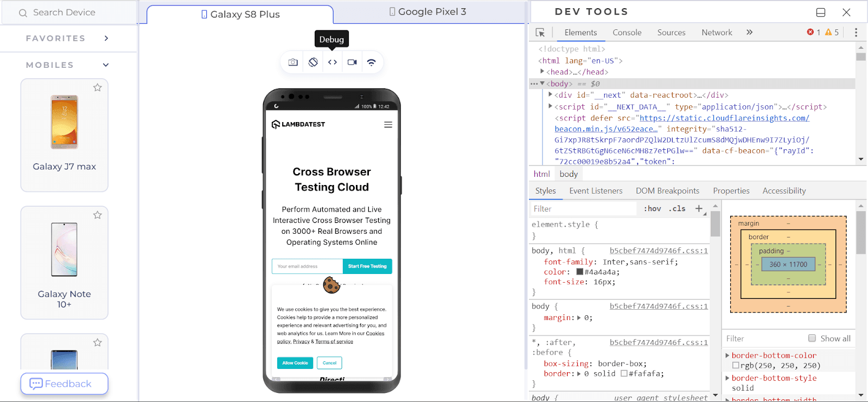868x402 pixels.
Task: Open the Properties tab
Action: pos(731,191)
